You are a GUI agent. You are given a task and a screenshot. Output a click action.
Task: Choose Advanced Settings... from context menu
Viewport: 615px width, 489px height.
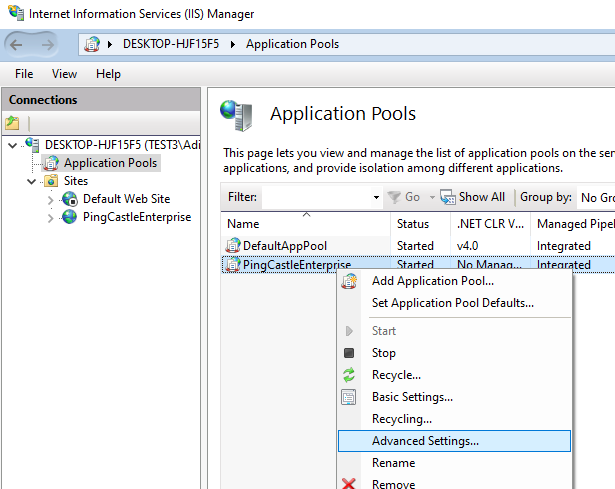pyautogui.click(x=454, y=441)
